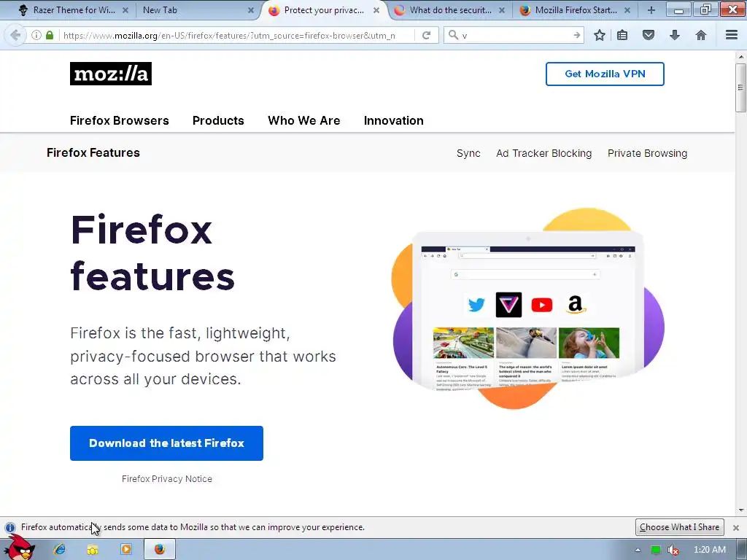Image resolution: width=747 pixels, height=560 pixels.
Task: Switch to Mozilla Firefox Start tab
Action: coord(576,10)
